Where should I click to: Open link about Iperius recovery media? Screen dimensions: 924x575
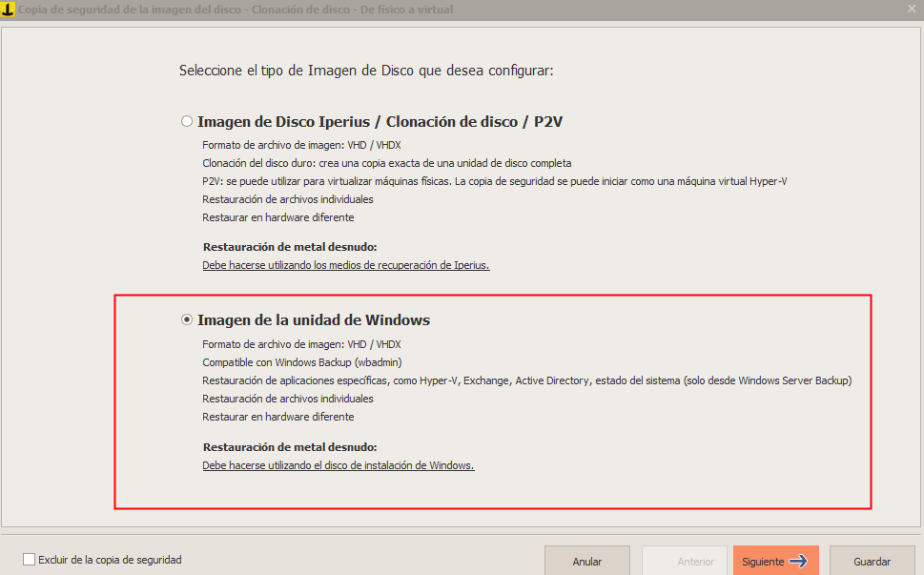pos(346,265)
